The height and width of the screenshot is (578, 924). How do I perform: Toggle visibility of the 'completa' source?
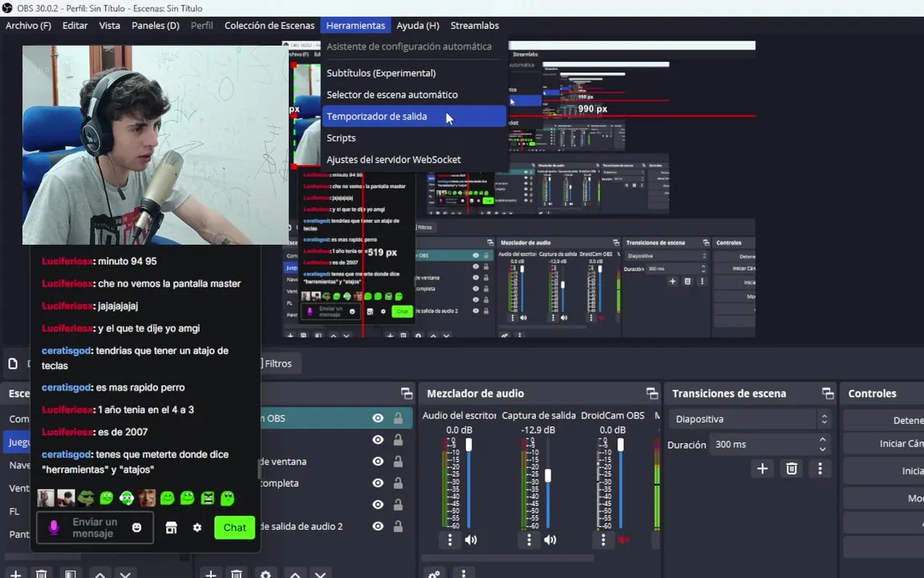pyautogui.click(x=378, y=483)
